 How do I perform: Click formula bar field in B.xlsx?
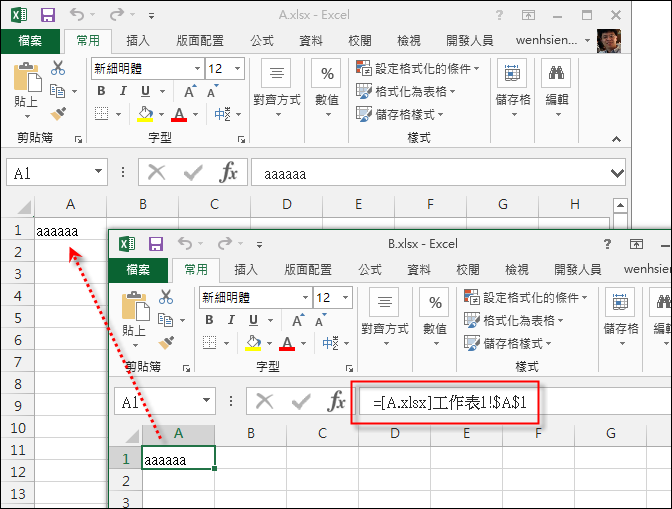516,402
